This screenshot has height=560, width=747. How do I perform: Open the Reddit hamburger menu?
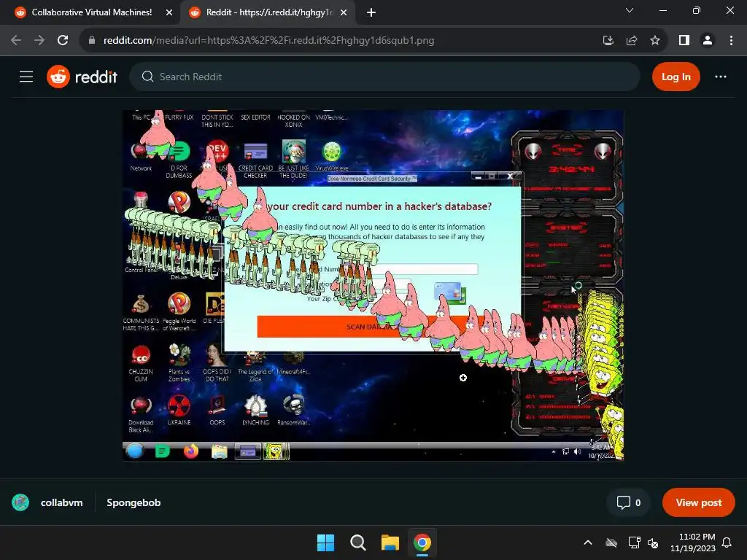click(26, 77)
